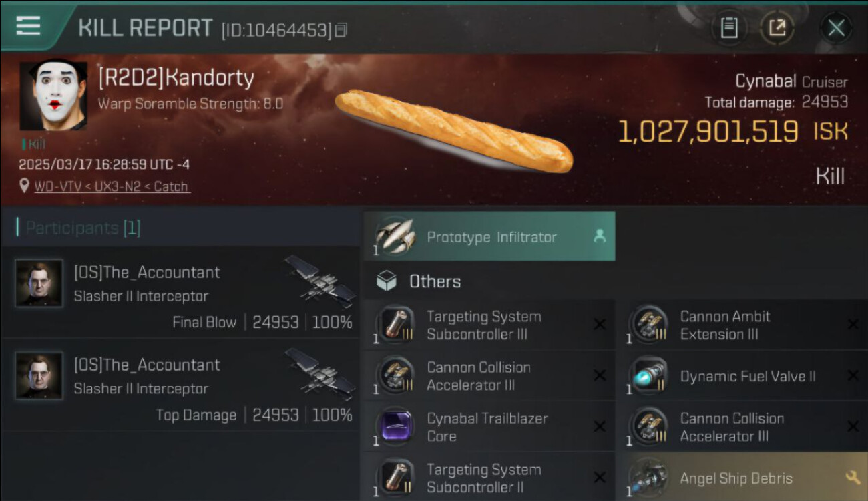Open the WD-VTV < UX3-N2 < Catch location link
The image size is (868, 501).
112,186
